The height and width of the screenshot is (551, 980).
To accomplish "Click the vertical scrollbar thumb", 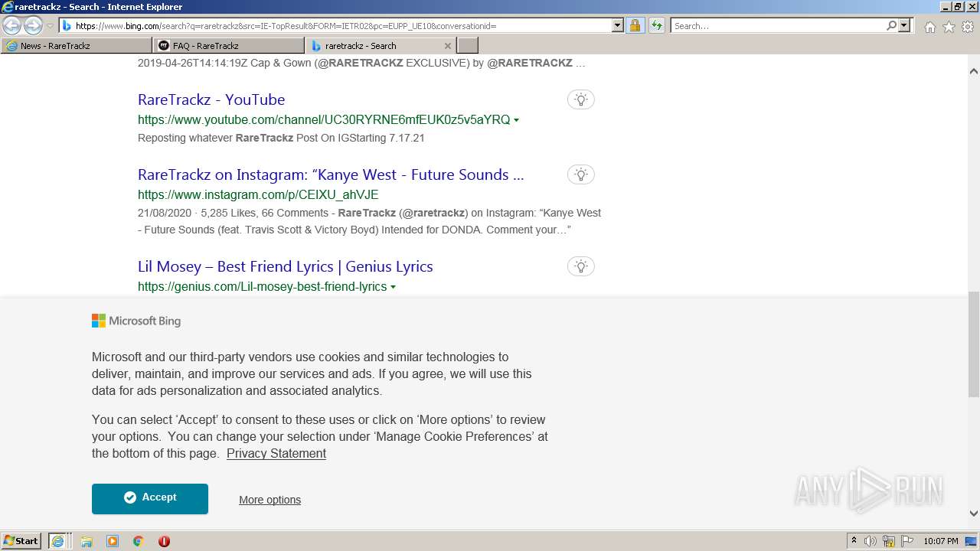I will [974, 344].
